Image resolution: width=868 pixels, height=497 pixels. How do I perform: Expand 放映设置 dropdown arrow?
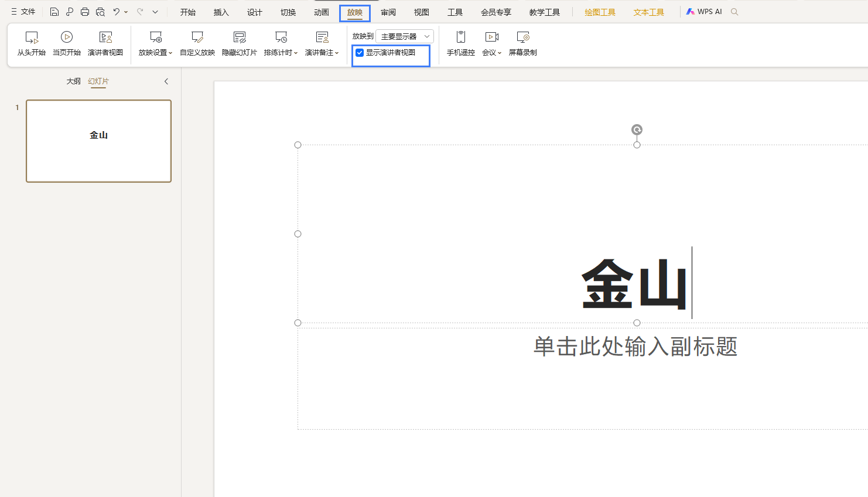170,53
